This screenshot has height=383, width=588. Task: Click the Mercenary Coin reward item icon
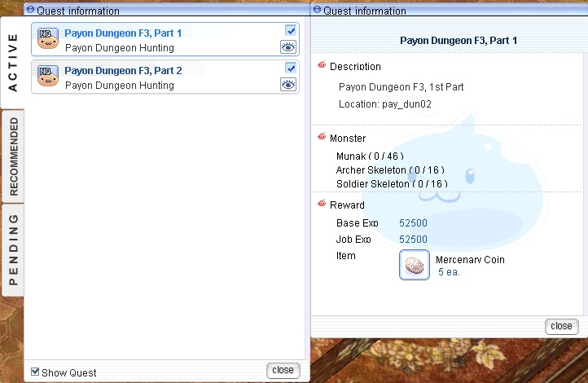(415, 265)
